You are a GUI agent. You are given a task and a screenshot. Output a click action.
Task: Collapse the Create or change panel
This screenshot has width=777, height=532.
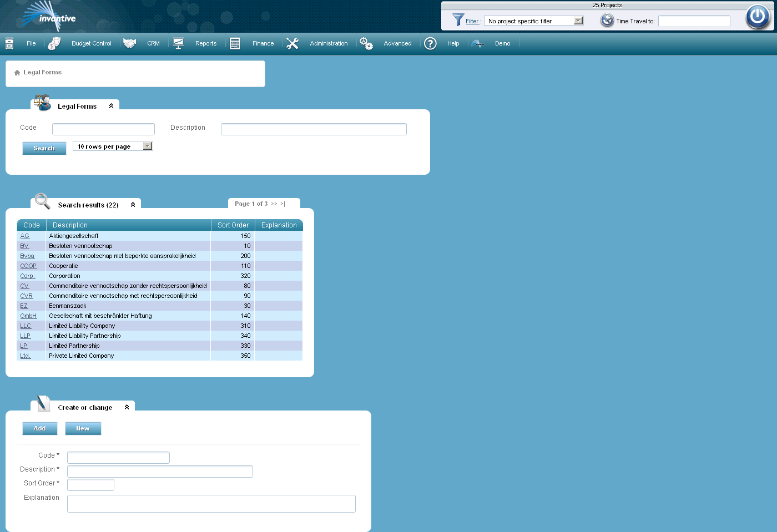click(127, 407)
